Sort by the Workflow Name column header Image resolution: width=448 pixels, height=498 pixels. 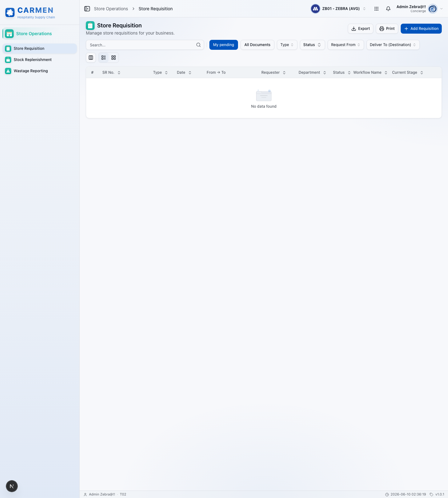point(370,73)
